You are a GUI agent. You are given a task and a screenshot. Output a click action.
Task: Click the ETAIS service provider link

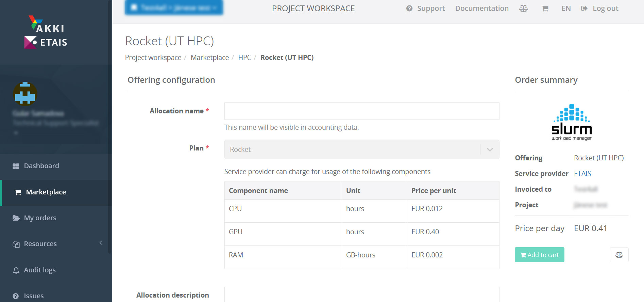tap(582, 174)
